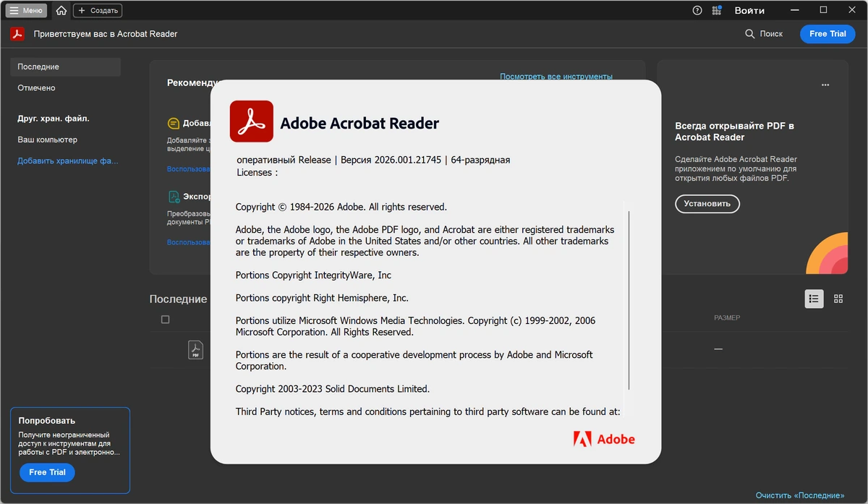Click the Очистить «Последние» link
Viewport: 868px width, 504px height.
coord(800,495)
